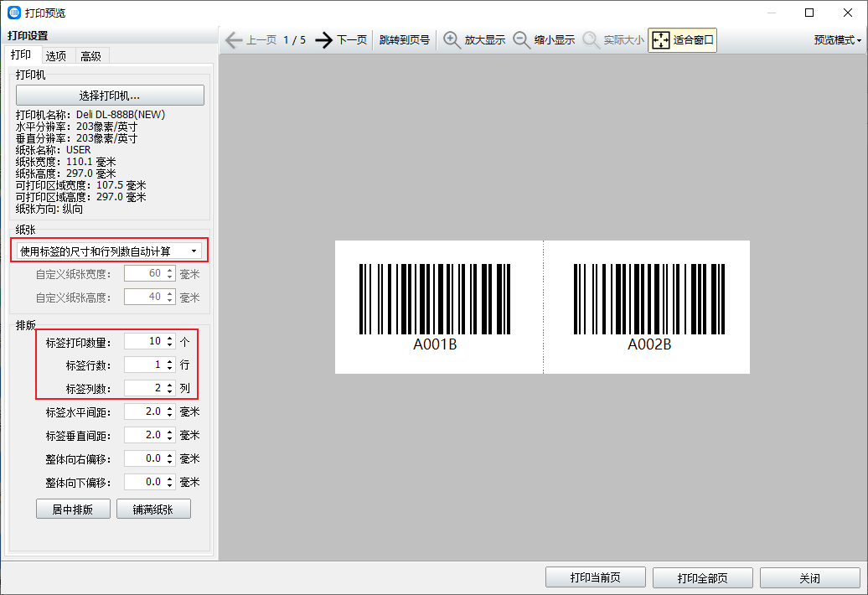
Task: Decrease the 标签列数 value with down arrow
Action: click(x=170, y=392)
